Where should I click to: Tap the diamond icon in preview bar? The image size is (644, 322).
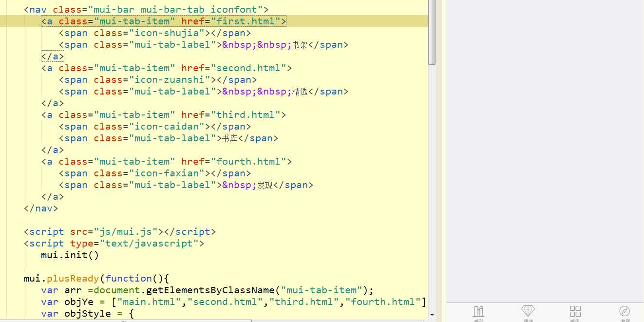click(528, 311)
